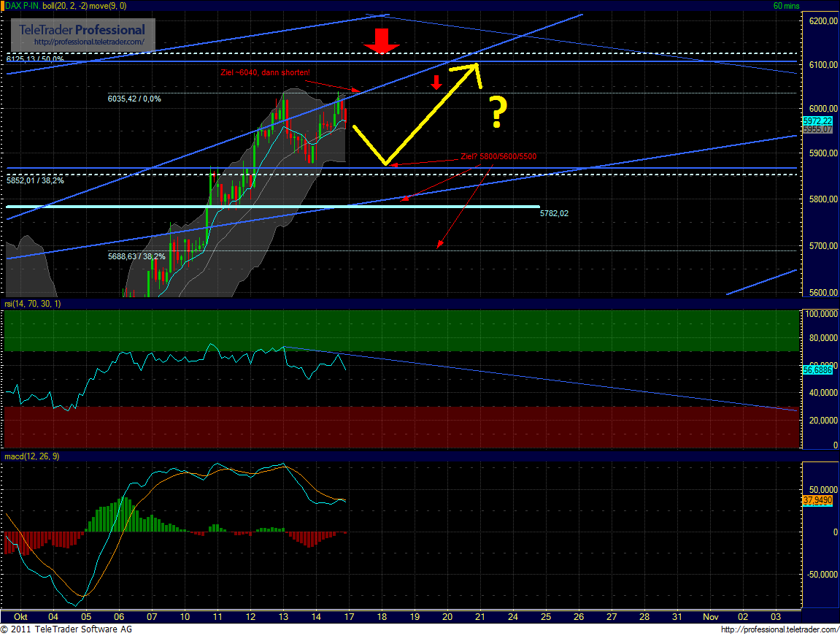The image size is (840, 636).
Task: Click the 10 date label on the time axis
Action: (185, 617)
